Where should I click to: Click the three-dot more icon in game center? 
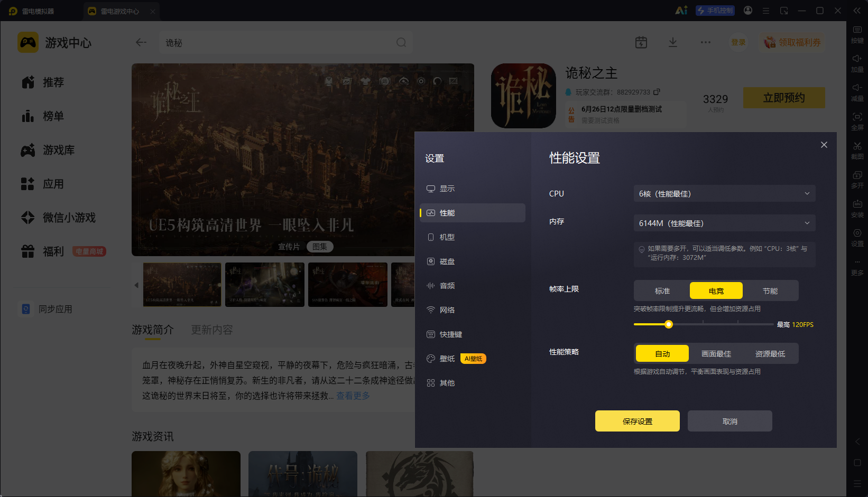click(x=706, y=42)
